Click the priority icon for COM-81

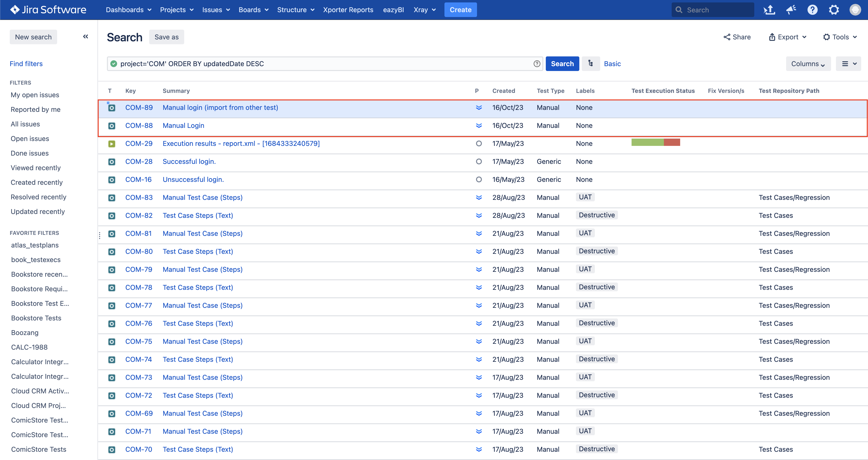[478, 233]
